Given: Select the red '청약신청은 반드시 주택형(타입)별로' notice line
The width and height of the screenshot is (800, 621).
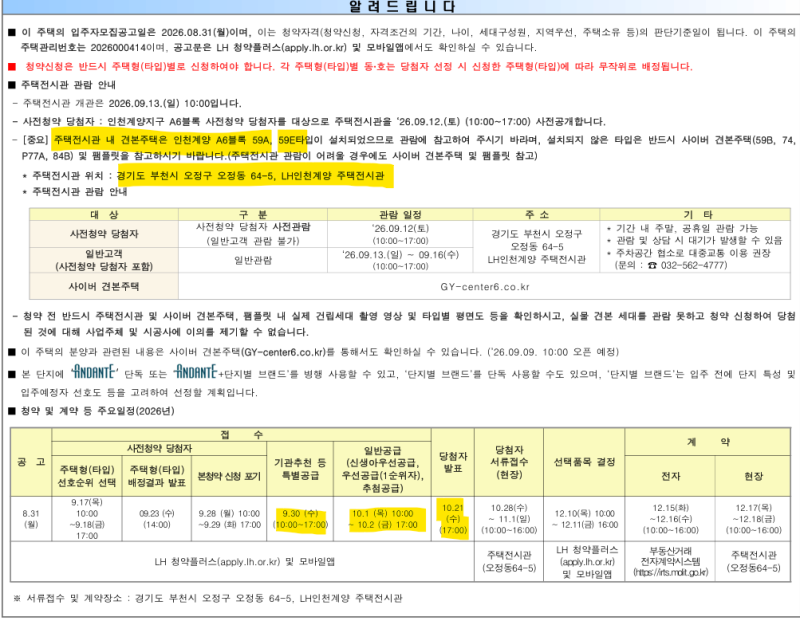Looking at the screenshot, I should (x=359, y=67).
